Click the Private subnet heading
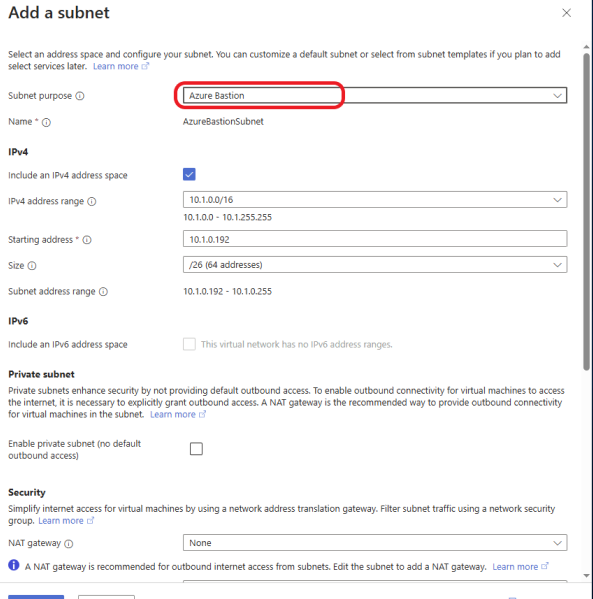The image size is (593, 599). [x=41, y=374]
